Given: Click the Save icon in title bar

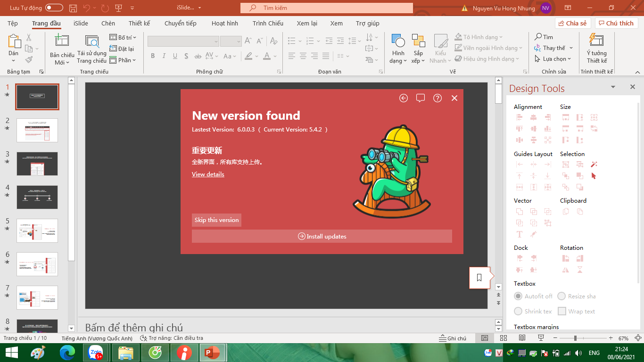Looking at the screenshot, I should click(73, 8).
